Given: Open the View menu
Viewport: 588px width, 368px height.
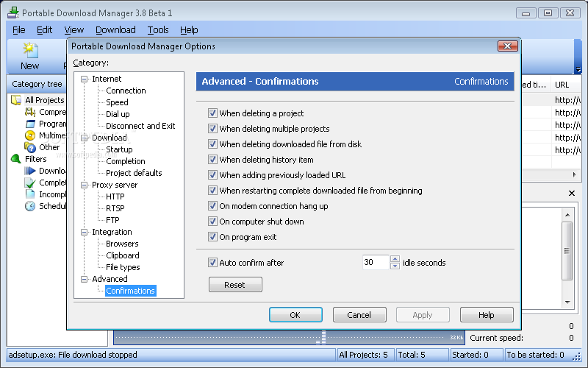Looking at the screenshot, I should click(x=74, y=29).
